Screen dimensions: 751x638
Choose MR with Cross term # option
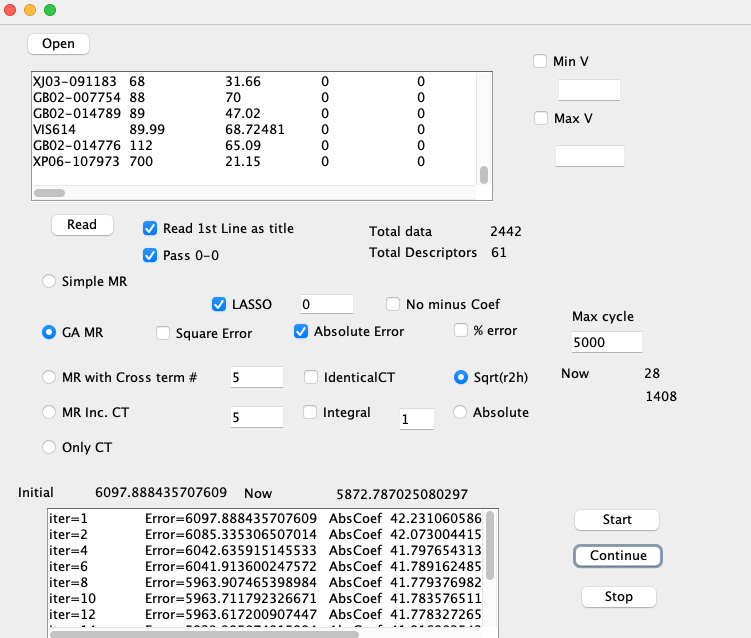tap(49, 377)
